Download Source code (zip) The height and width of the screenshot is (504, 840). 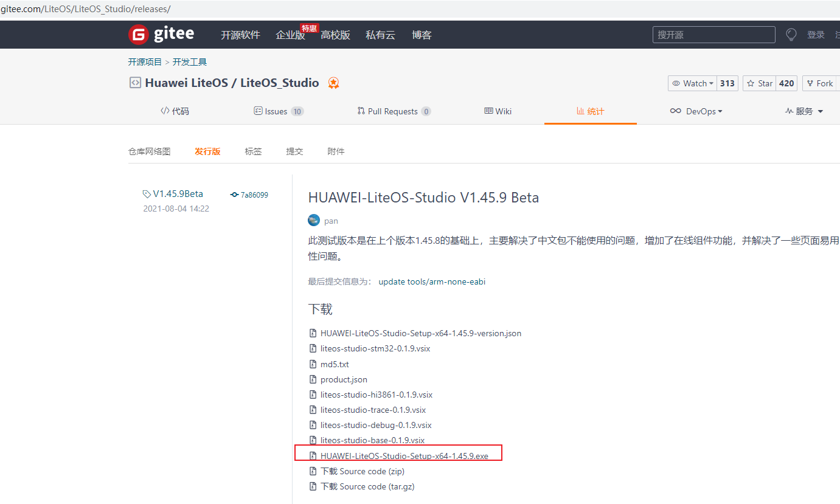point(363,471)
